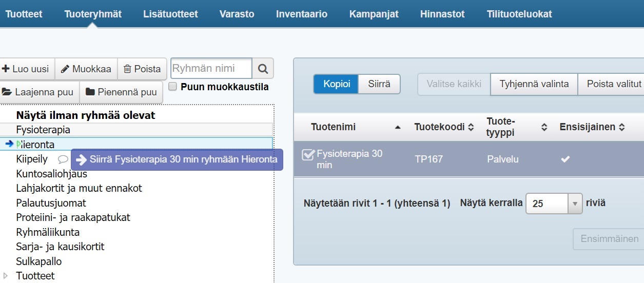This screenshot has width=644, height=283.
Task: Open the Varasto tab
Action: pyautogui.click(x=237, y=14)
